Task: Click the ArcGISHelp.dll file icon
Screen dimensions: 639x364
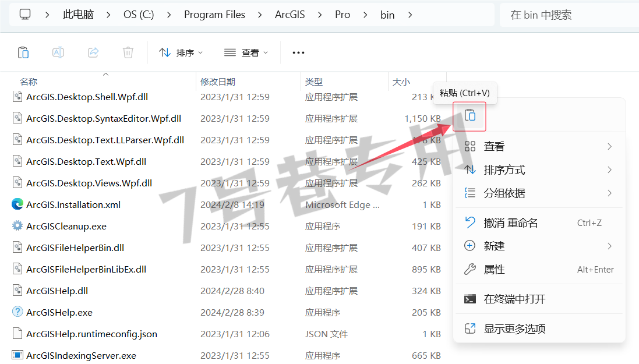Action: tap(17, 290)
